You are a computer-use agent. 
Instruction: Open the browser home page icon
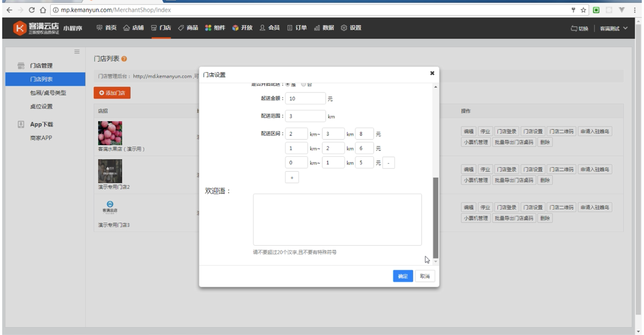point(43,10)
